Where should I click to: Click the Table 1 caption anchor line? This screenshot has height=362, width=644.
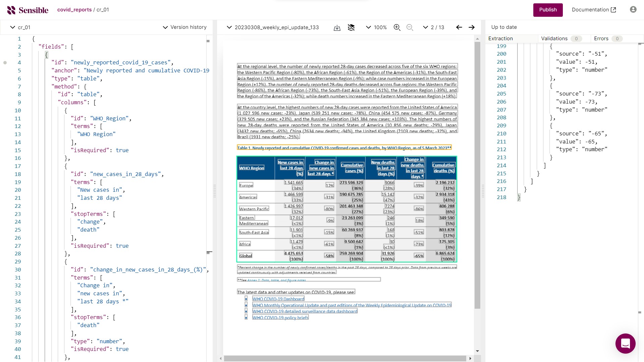click(344, 148)
